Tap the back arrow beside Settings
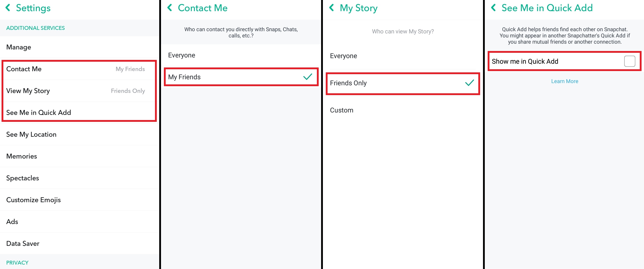The height and width of the screenshot is (269, 644). click(x=8, y=8)
